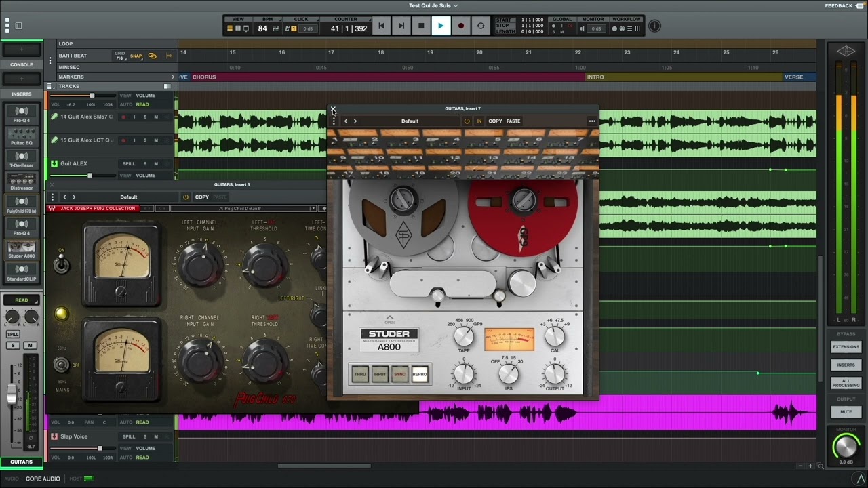This screenshot has width=868, height=488.
Task: Switch to the INSERTS section in left sidebar
Action: [22, 94]
